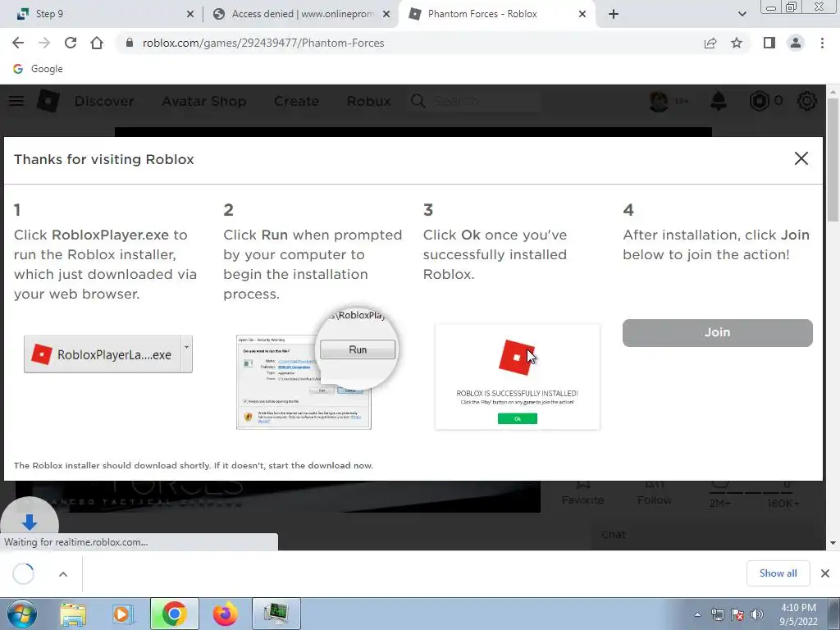Open the Create menu item
The width and height of the screenshot is (840, 630).
tap(296, 101)
